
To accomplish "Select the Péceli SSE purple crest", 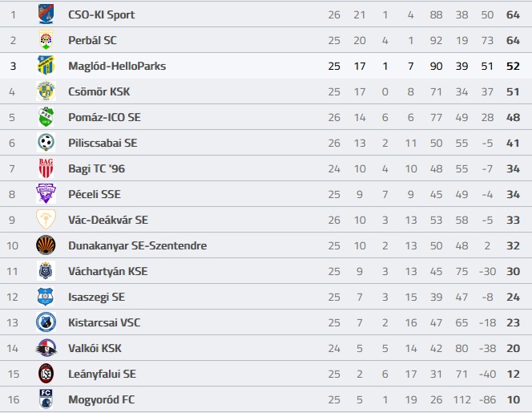I will (46, 193).
